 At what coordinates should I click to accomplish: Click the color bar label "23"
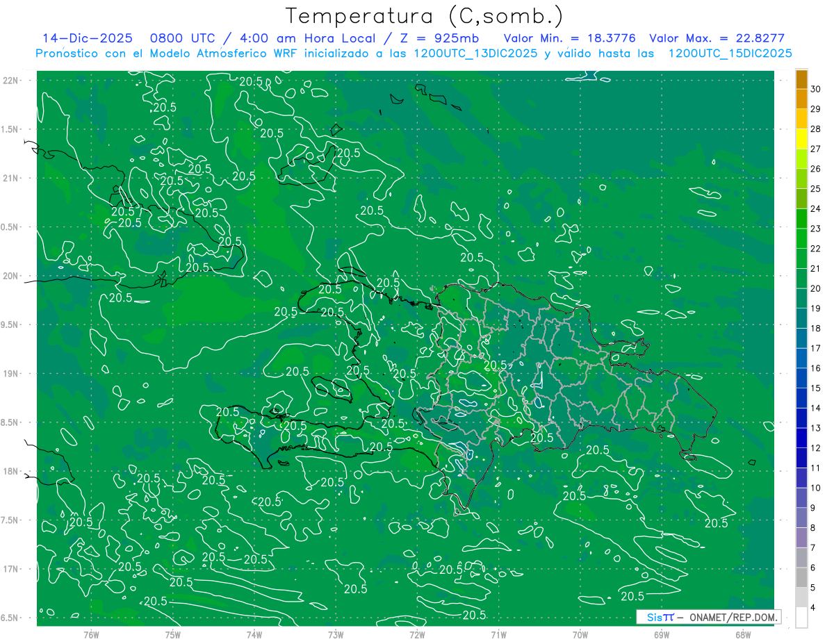coord(816,229)
